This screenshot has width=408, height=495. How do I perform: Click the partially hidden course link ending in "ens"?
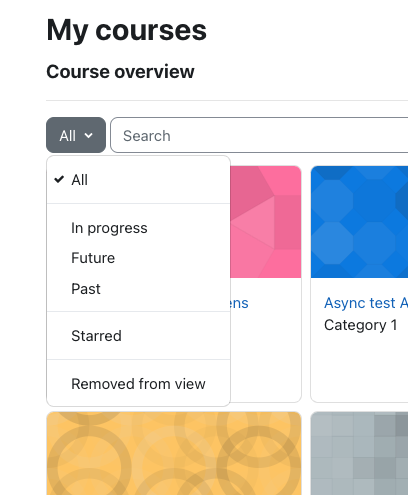coord(239,303)
